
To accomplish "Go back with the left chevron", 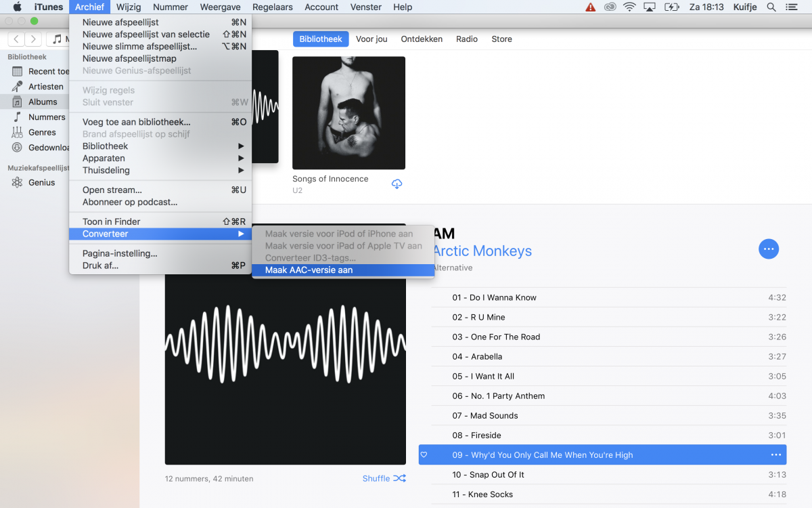I will pyautogui.click(x=17, y=39).
